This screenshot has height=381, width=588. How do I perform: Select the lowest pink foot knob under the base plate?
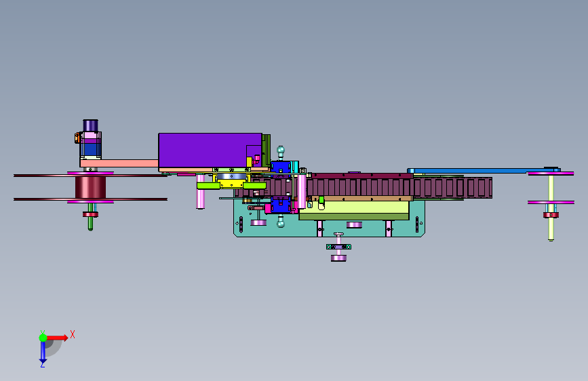(338, 258)
